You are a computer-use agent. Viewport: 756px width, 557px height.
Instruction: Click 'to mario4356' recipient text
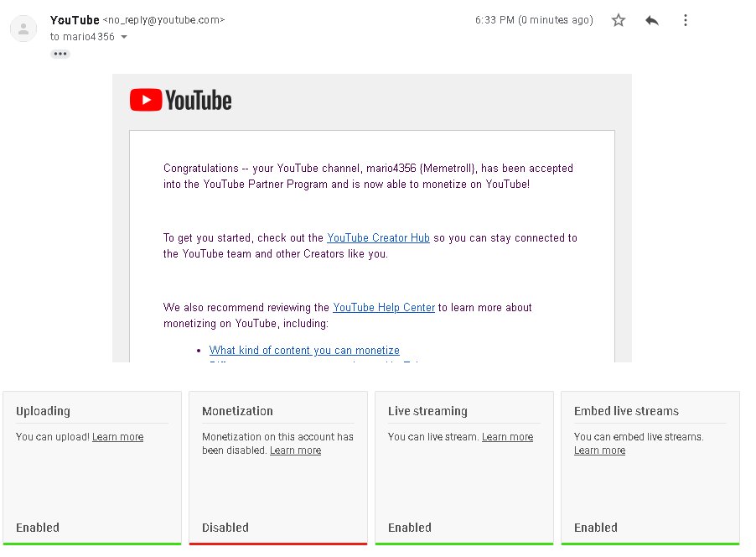pyautogui.click(x=82, y=37)
